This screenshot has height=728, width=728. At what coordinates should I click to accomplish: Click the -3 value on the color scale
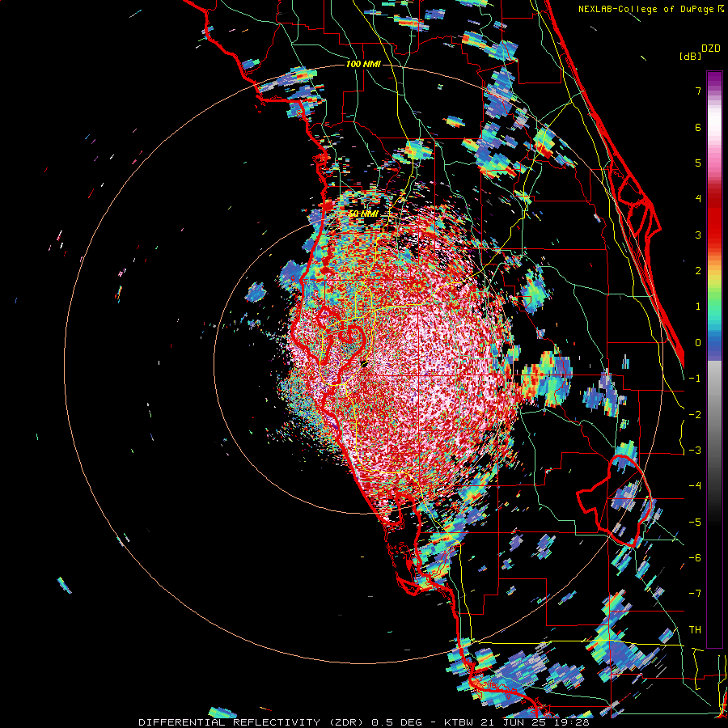click(695, 451)
